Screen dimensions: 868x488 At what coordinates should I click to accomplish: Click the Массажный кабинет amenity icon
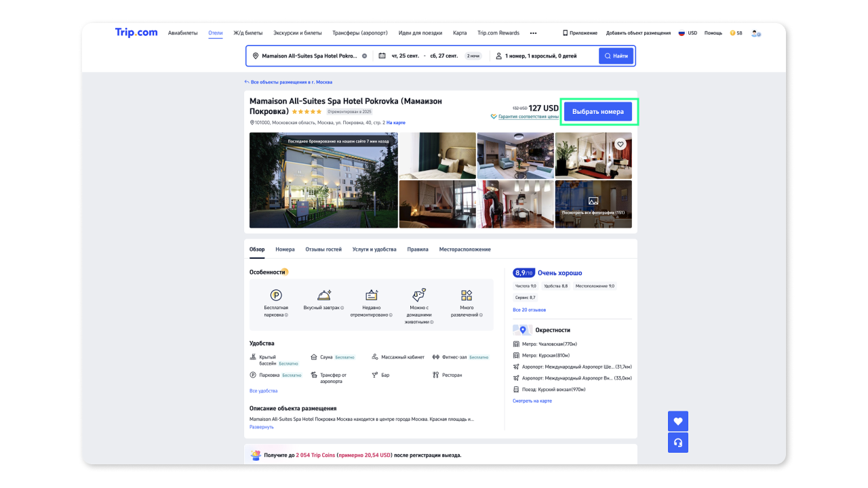click(375, 357)
